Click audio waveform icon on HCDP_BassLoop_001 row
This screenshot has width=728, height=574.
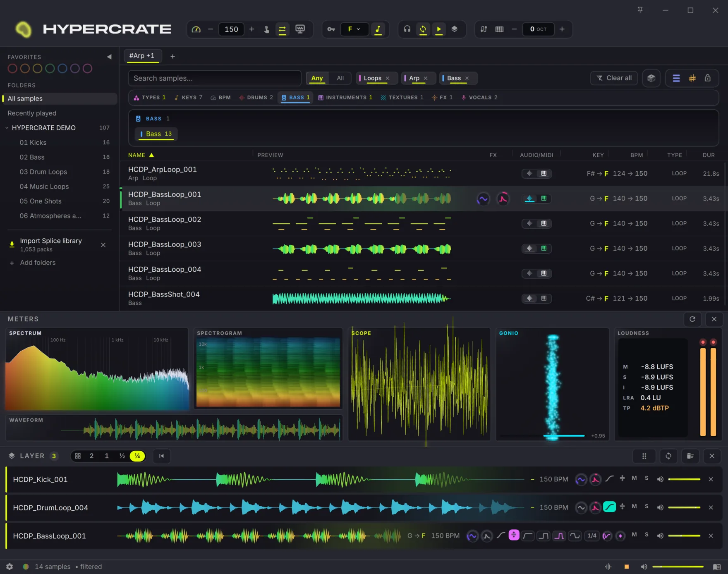coord(529,199)
